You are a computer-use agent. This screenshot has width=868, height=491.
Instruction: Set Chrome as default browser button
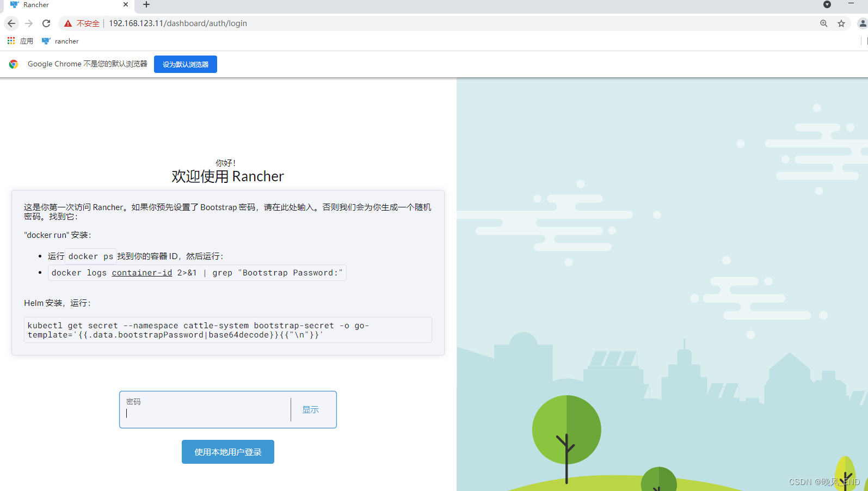tap(186, 64)
